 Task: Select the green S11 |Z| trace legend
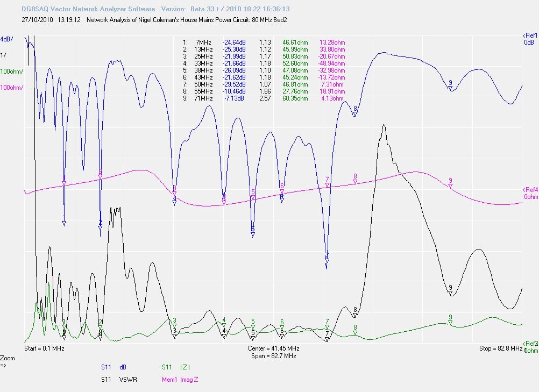coord(176,367)
